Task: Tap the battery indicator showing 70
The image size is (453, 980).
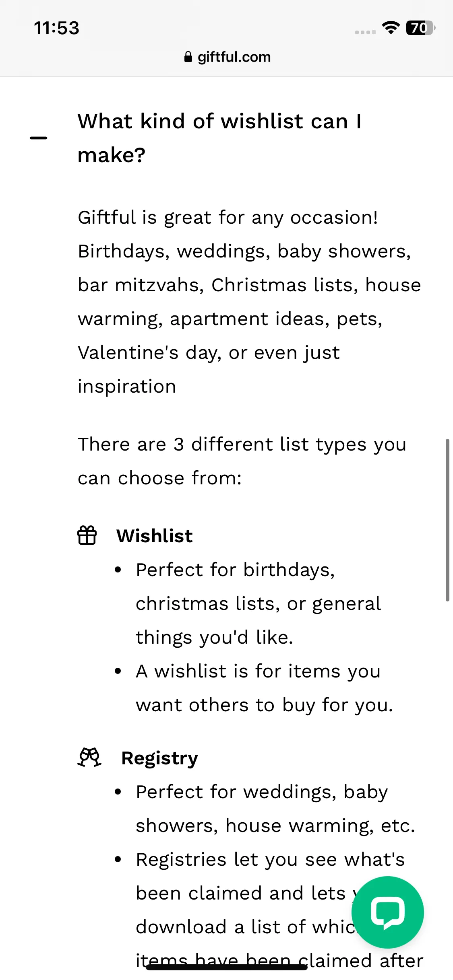Action: click(421, 28)
